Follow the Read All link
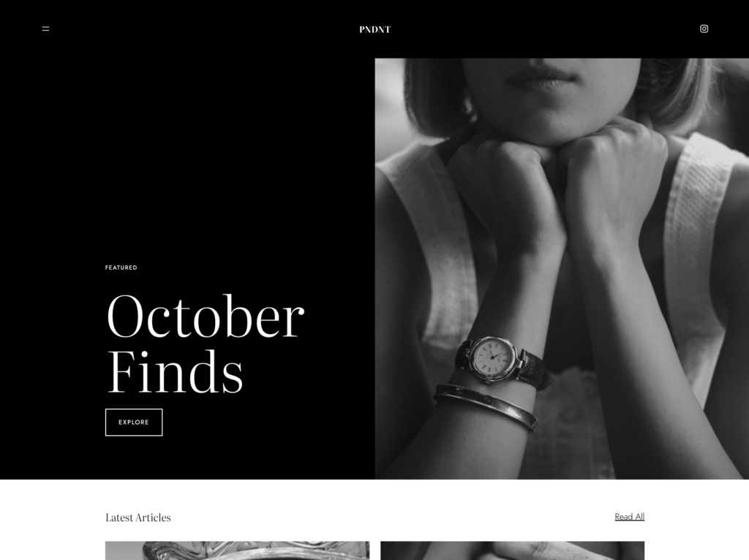The image size is (749, 560). click(x=629, y=517)
